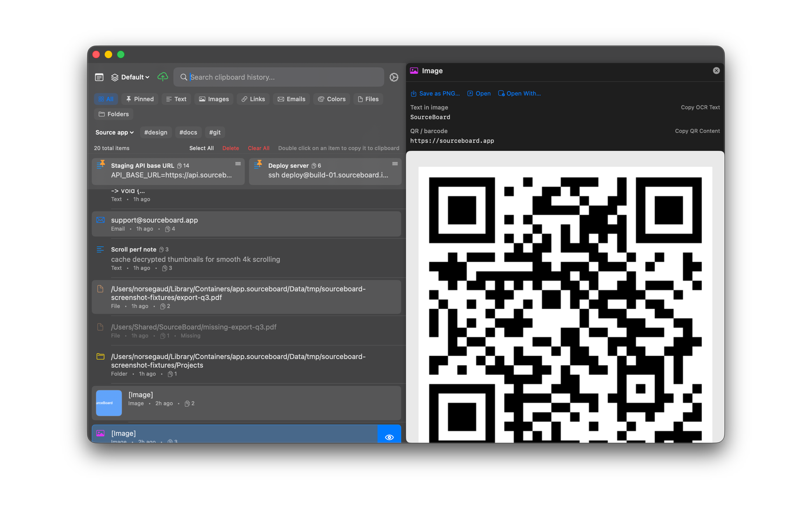
Task: Select the Projects folder path item
Action: pos(246,364)
